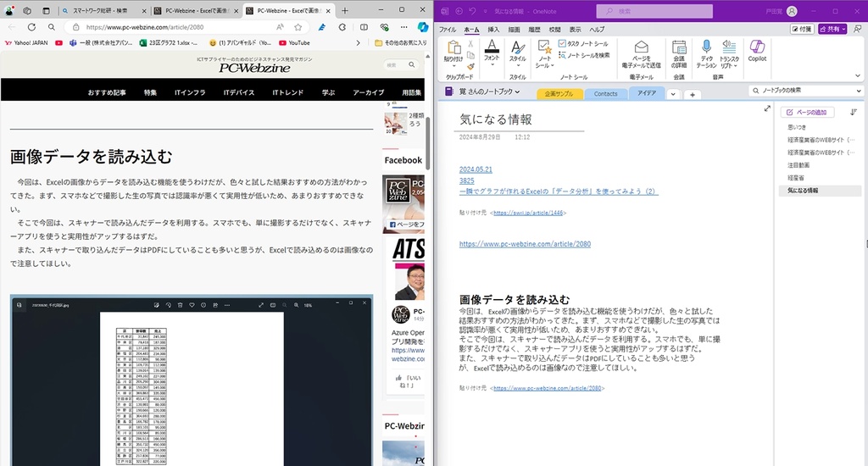Screen dimensions: 868x466
Task: Switch to the 履歴 ribbon tab
Action: pos(534,30)
